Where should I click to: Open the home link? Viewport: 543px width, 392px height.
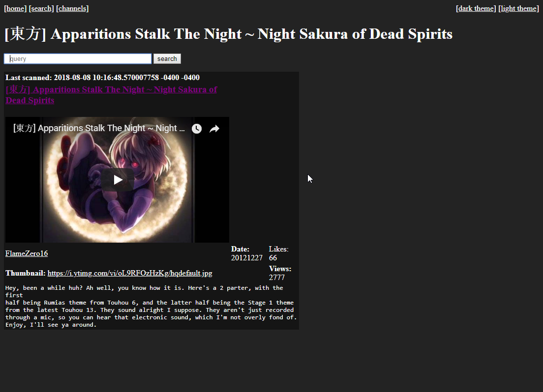(15, 8)
